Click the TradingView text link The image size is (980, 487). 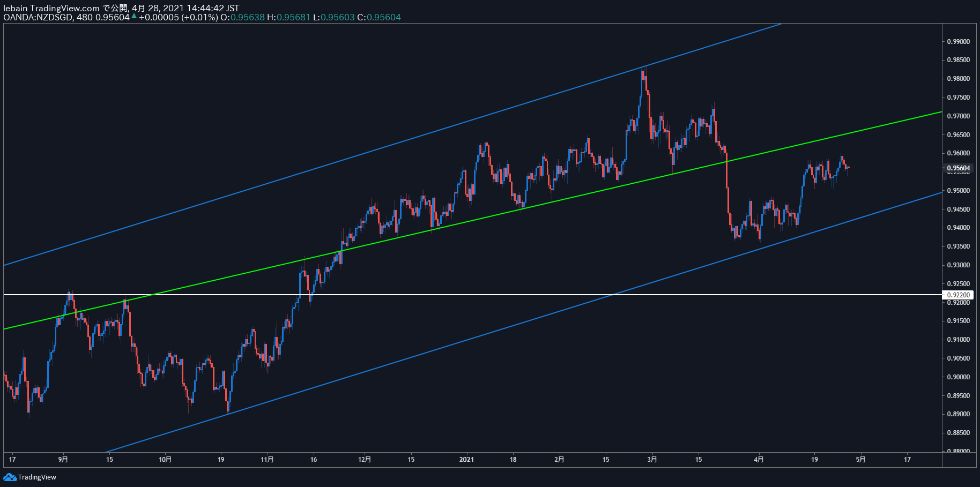click(x=37, y=477)
